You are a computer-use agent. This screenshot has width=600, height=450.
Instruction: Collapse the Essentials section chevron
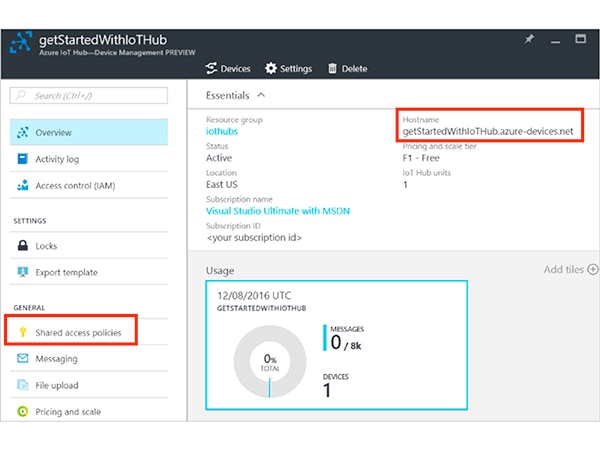coord(262,96)
